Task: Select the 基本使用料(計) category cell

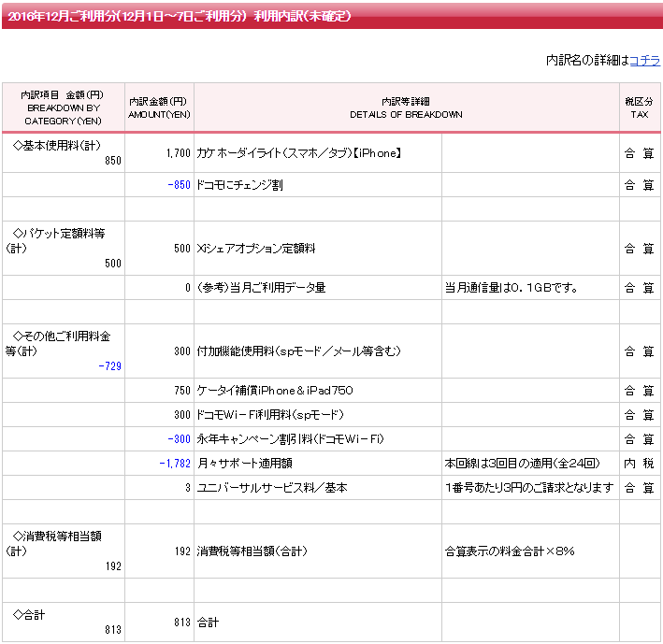Action: tap(63, 152)
